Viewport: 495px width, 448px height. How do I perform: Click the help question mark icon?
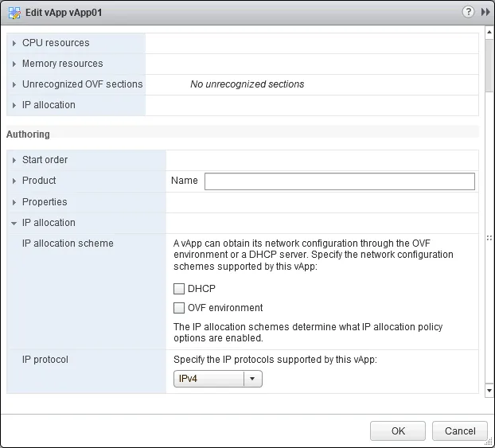470,12
